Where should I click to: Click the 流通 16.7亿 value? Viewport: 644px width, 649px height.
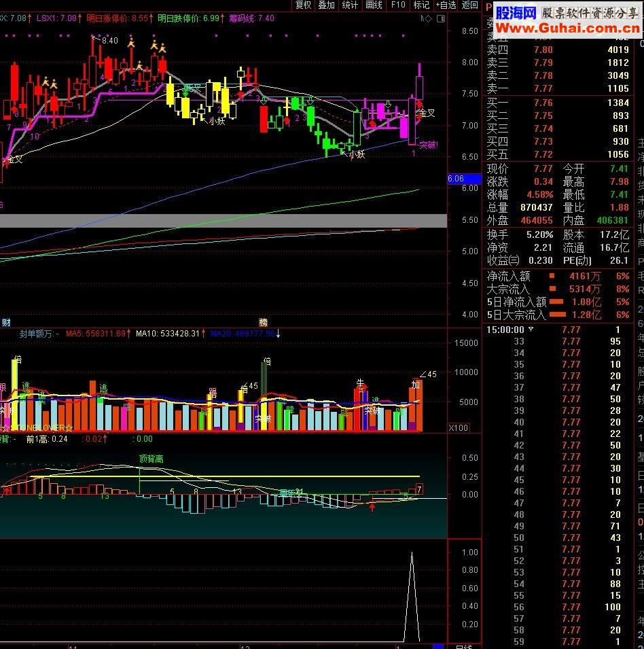click(614, 247)
